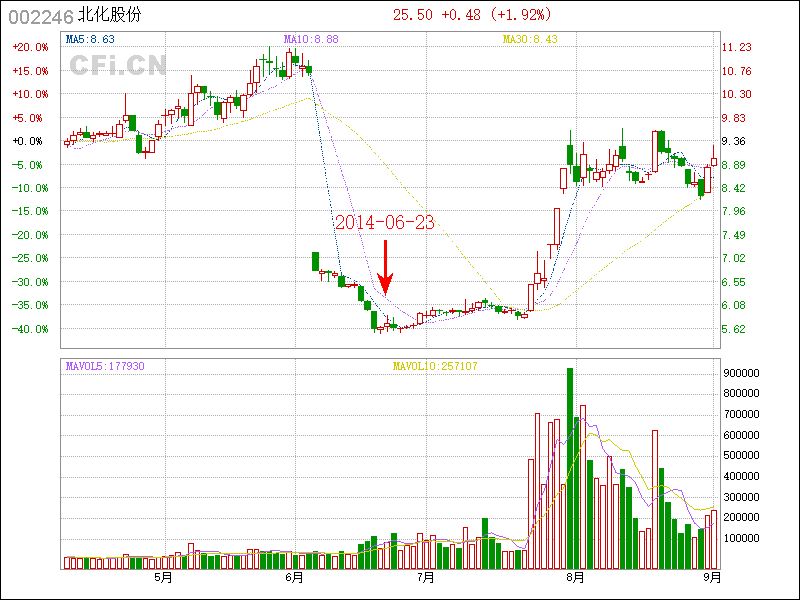The height and width of the screenshot is (600, 800).
Task: Click the +20.0% axis label
Action: click(31, 47)
